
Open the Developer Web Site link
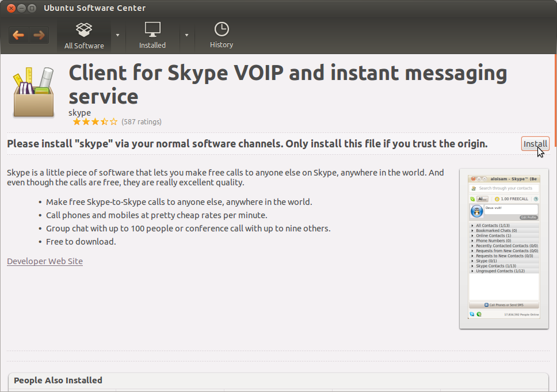pyautogui.click(x=45, y=261)
